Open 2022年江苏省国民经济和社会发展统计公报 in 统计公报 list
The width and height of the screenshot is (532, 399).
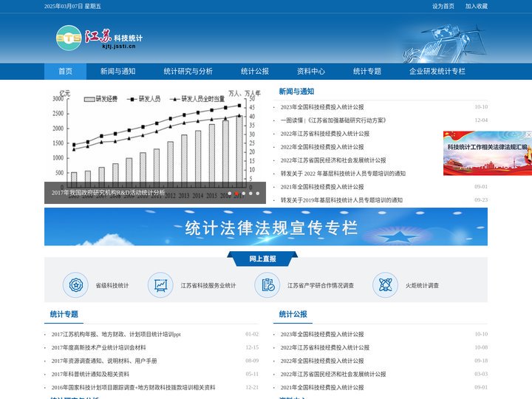click(x=333, y=374)
